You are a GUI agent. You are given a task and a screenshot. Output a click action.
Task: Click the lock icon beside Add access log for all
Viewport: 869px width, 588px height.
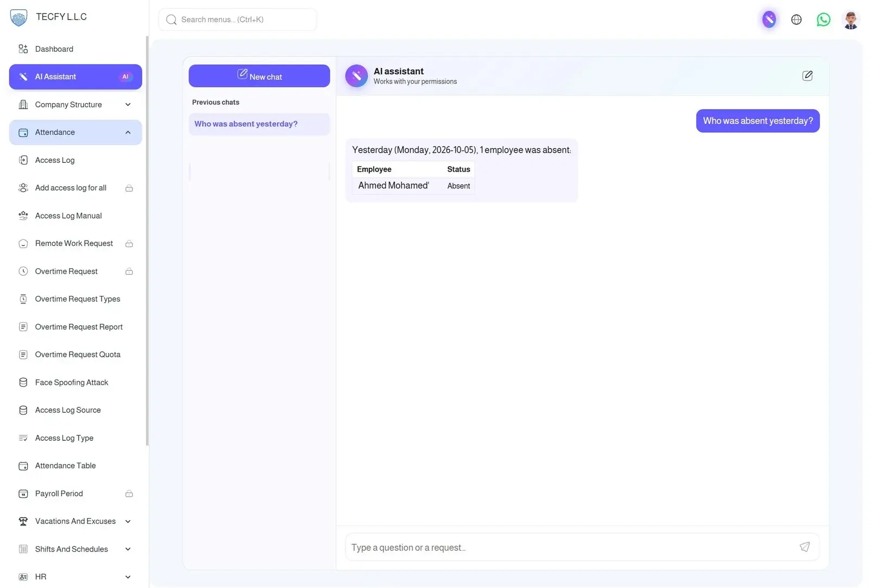click(x=129, y=188)
